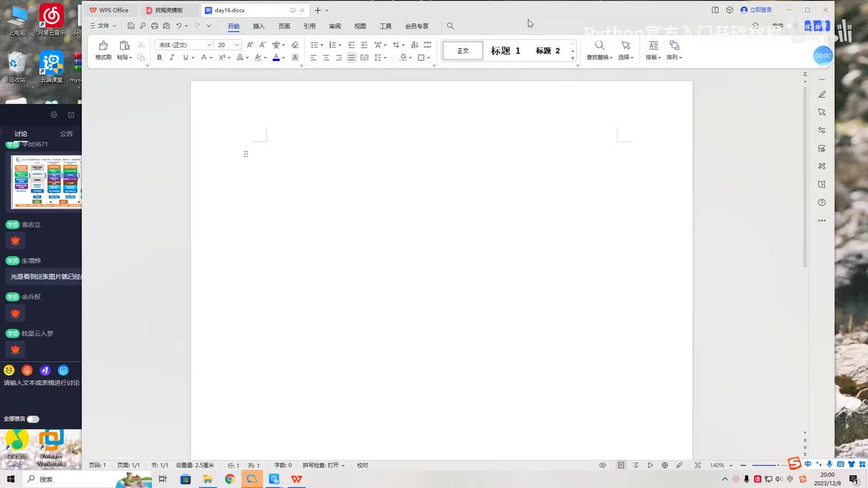The height and width of the screenshot is (488, 868).
Task: Switch to the 公告 tab in chat
Action: (66, 134)
